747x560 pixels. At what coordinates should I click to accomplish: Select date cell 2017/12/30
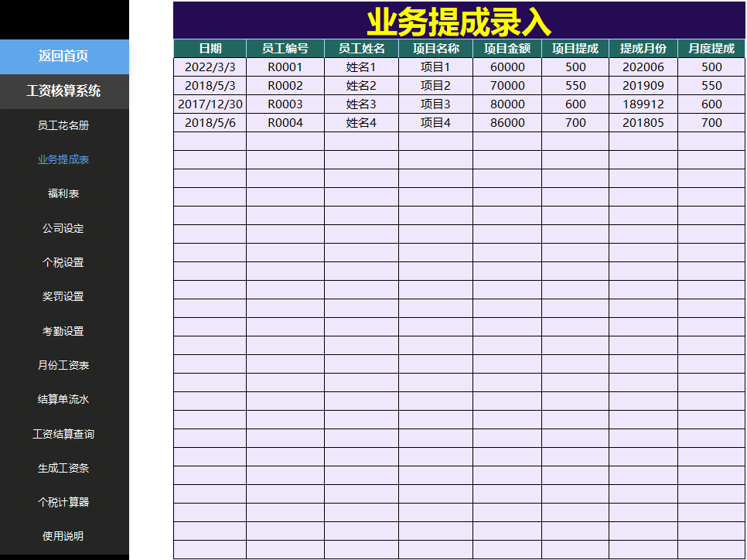[210, 104]
